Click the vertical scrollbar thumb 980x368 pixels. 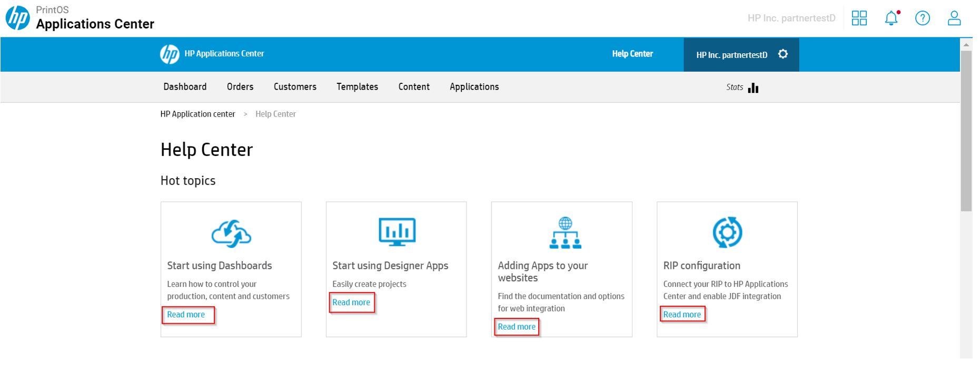click(x=966, y=131)
